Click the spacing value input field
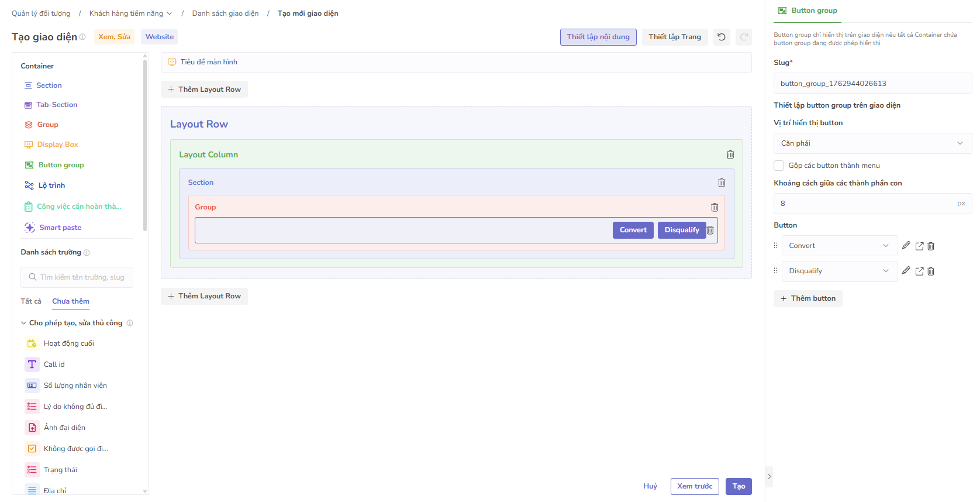This screenshot has width=980, height=502. 864,204
